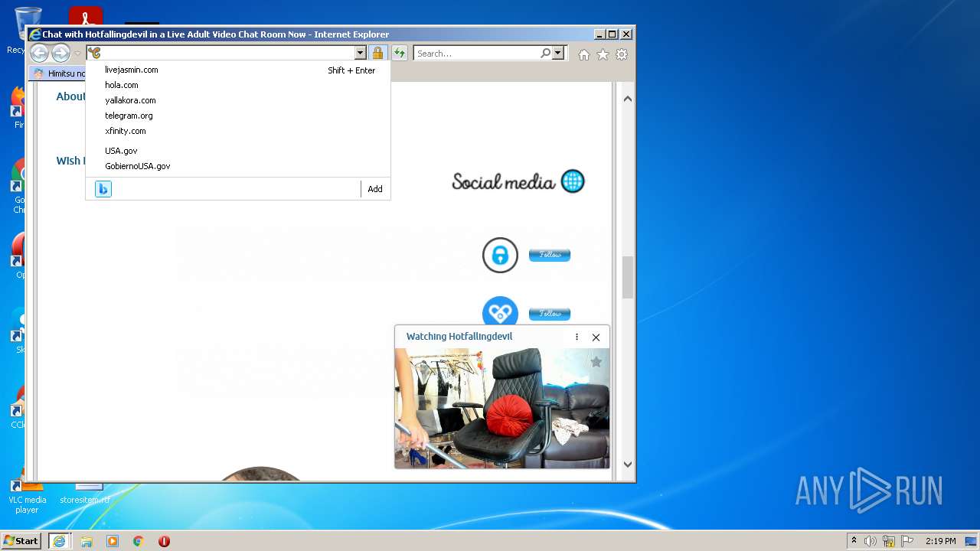980x551 pixels.
Task: Click the search magnifier icon
Action: (545, 53)
